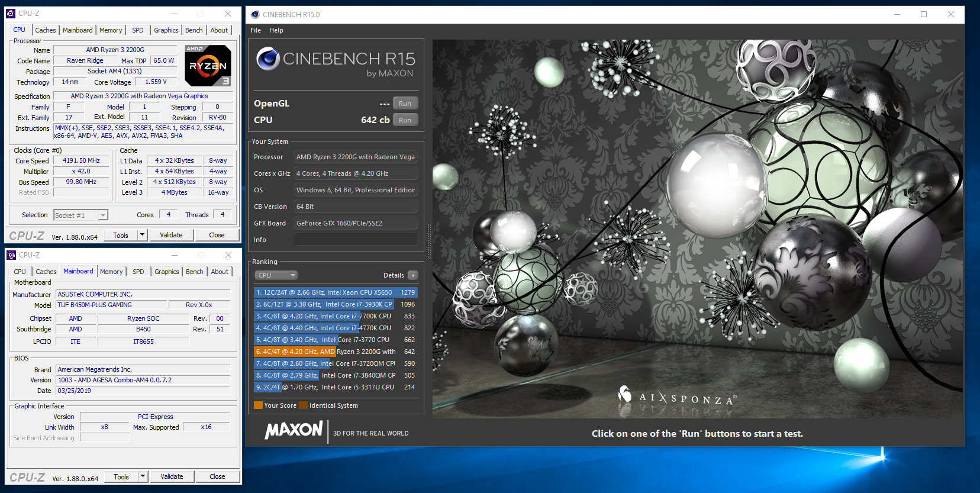Click BIOS version 1003 AGESA field
Viewport: 980px width, 493px height.
pyautogui.click(x=143, y=380)
